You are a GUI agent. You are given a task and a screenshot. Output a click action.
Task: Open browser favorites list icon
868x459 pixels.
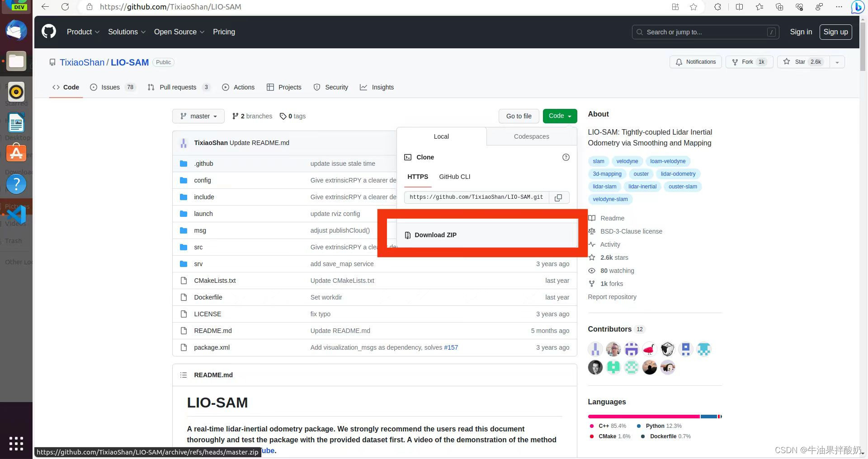click(759, 7)
